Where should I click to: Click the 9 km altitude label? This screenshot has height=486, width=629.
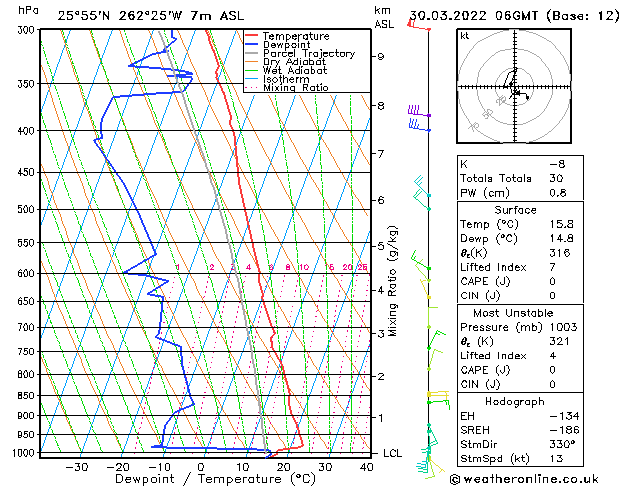pyautogui.click(x=380, y=56)
